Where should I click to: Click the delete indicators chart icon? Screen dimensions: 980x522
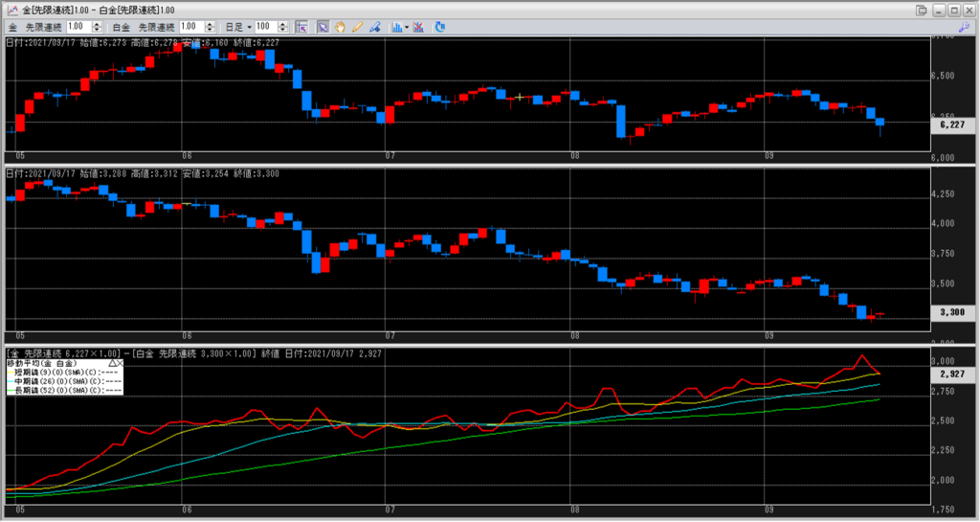421,26
